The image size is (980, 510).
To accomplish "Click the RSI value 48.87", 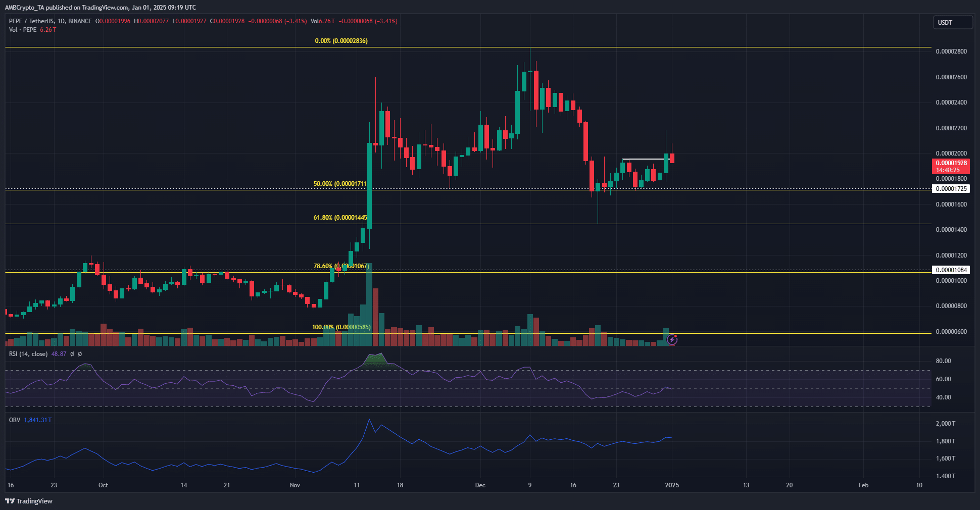I will point(59,354).
